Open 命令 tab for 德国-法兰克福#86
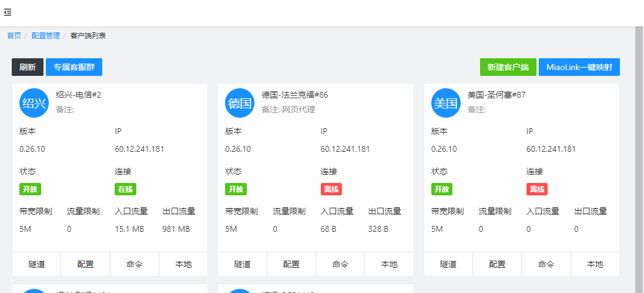This screenshot has width=644, height=293. pos(340,264)
